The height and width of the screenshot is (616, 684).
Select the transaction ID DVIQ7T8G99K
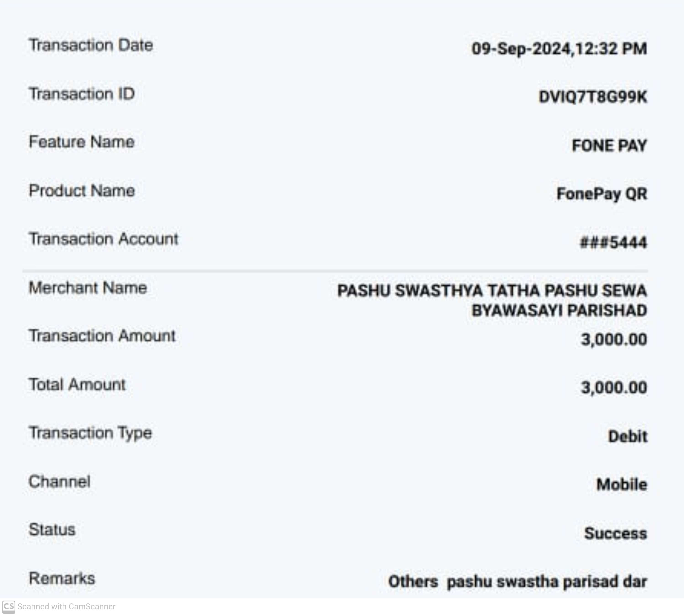pos(593,97)
